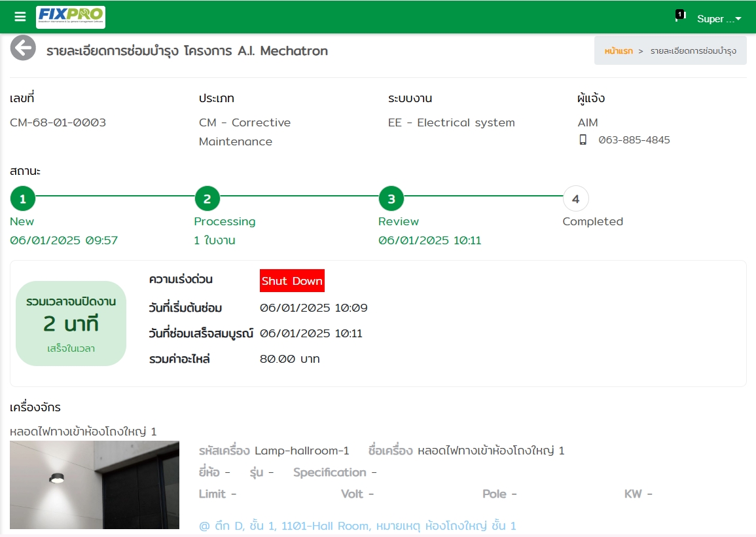Expand the Super user dropdown
Screen dimensions: 756x537
[719, 19]
